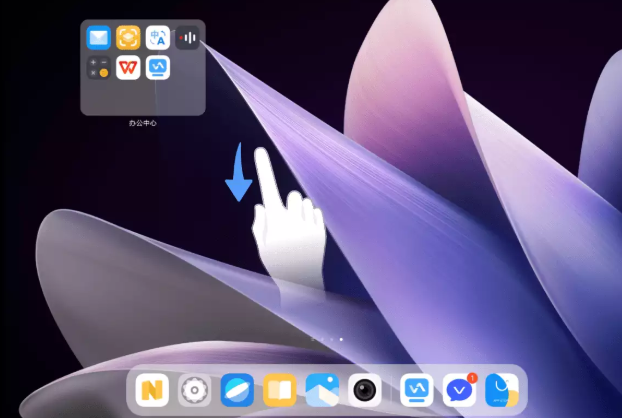Open the App Store shopping bag icon

tap(502, 390)
